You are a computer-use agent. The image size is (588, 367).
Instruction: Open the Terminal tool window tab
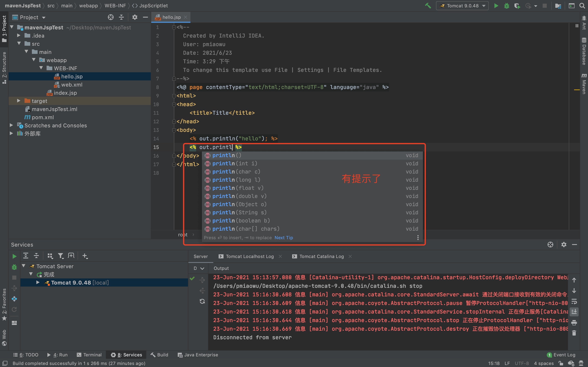[89, 355]
